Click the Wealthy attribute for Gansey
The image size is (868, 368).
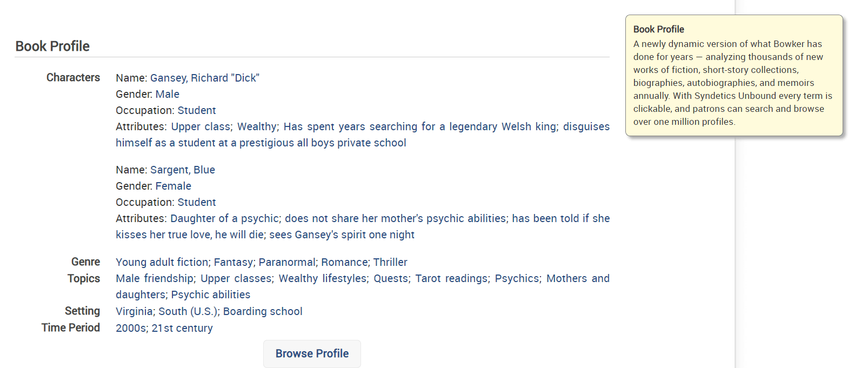point(257,126)
